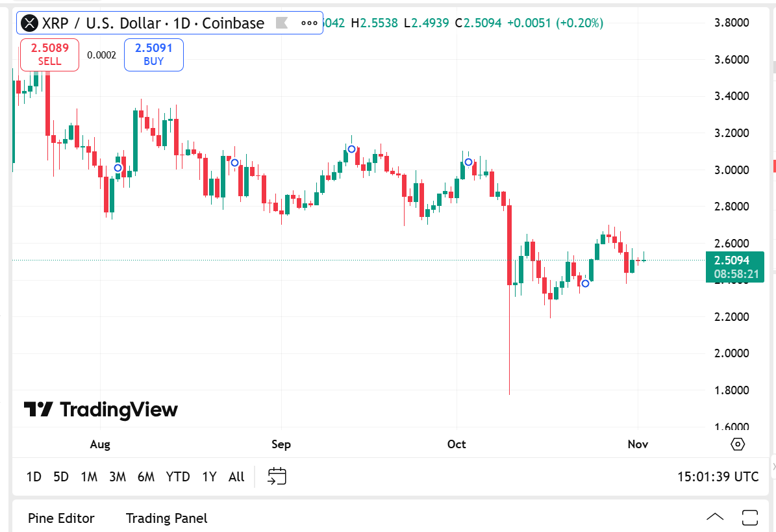Click the Sell button at 2.5089
Viewport: 776px width, 532px height.
[49, 55]
